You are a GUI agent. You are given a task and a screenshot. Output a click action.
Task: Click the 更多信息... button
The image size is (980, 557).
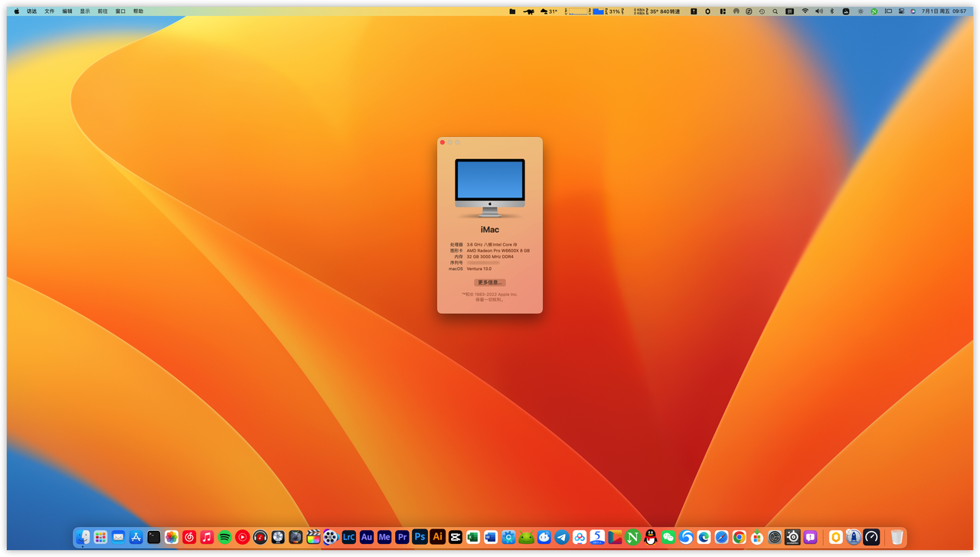click(490, 282)
